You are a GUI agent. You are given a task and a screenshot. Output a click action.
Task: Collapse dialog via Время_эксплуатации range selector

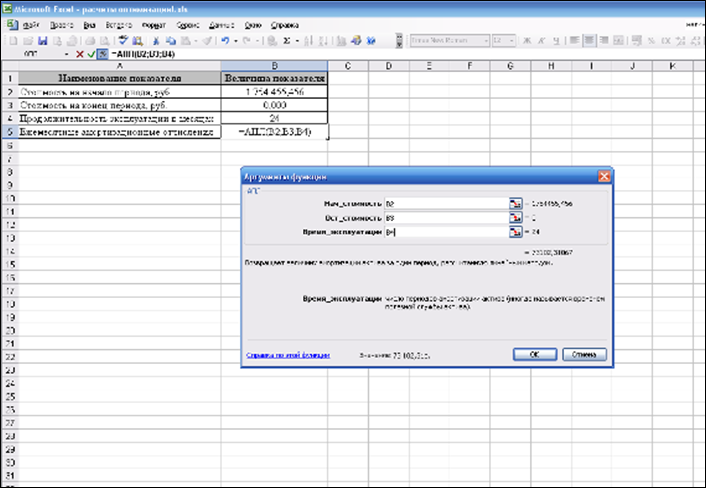coord(516,232)
